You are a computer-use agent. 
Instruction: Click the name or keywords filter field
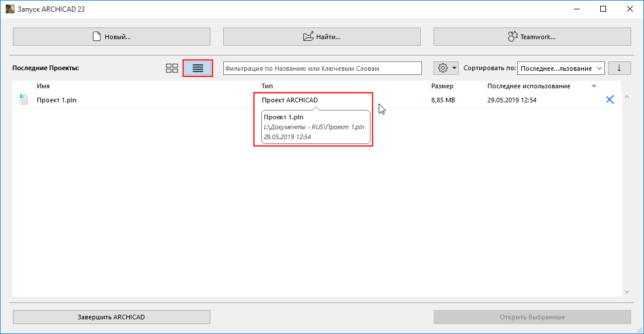click(x=323, y=68)
